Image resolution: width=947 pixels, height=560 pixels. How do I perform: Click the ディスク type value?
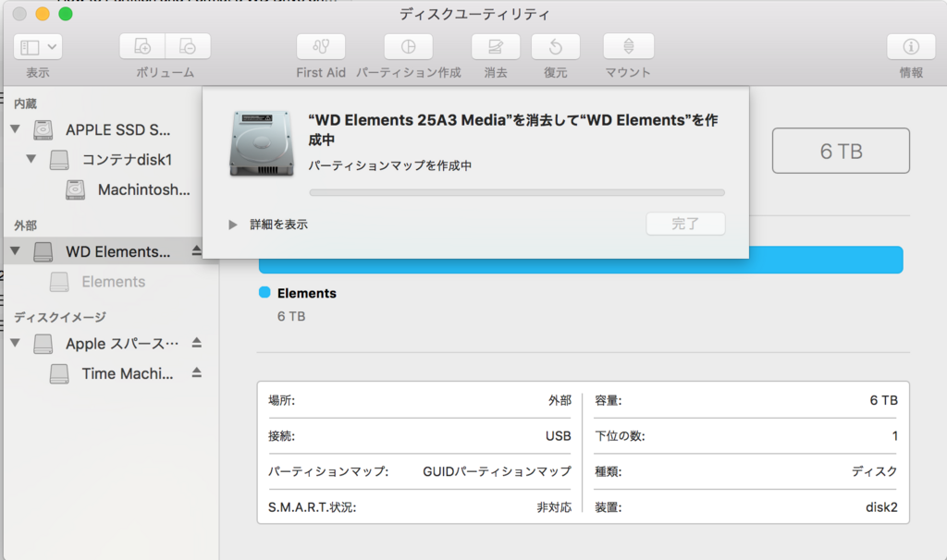[x=875, y=471]
